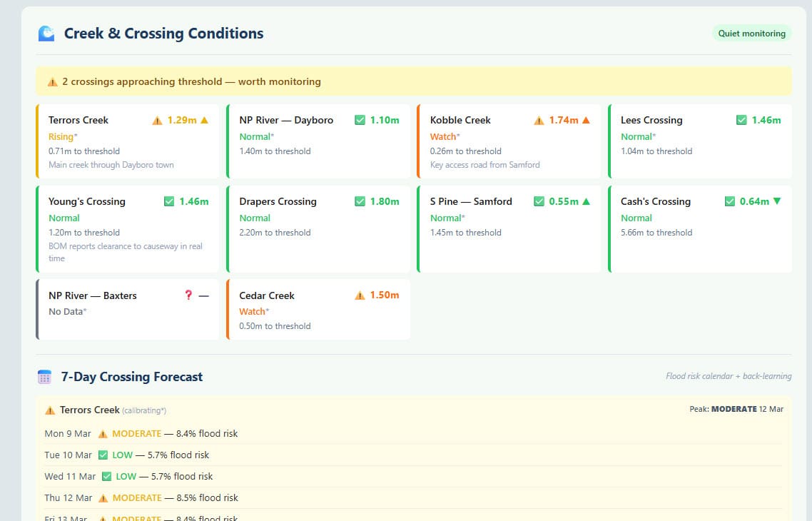Click the green check on Lees Crossing card

pos(741,121)
